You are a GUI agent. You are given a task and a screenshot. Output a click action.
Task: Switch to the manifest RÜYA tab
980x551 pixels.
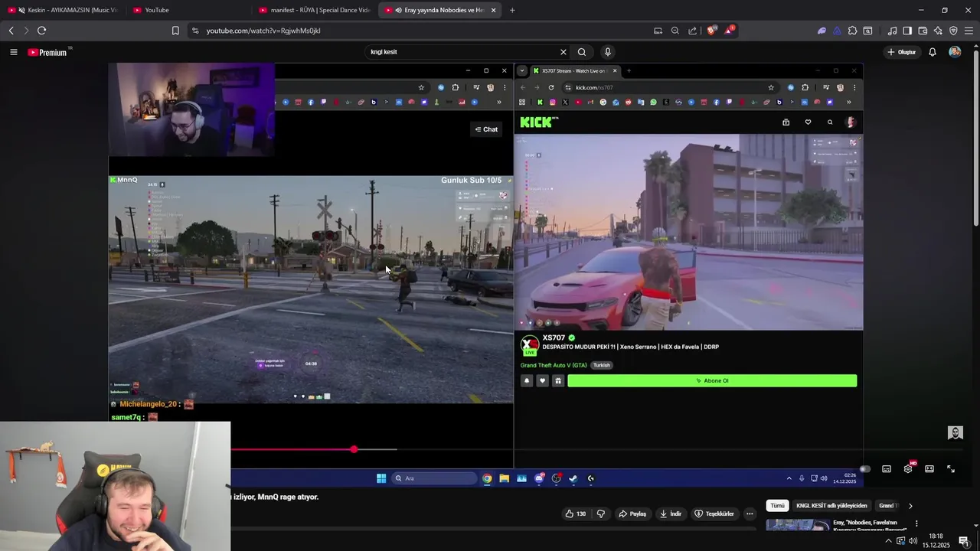(314, 10)
